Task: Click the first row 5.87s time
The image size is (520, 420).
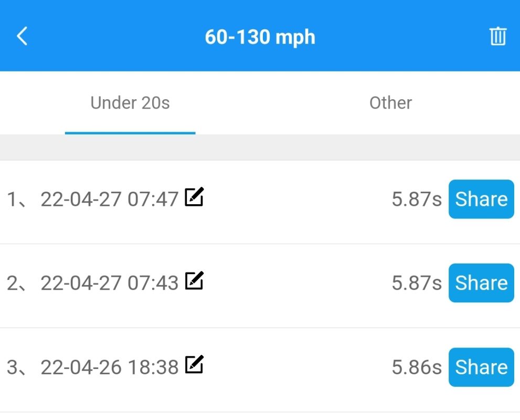Action: coord(417,199)
